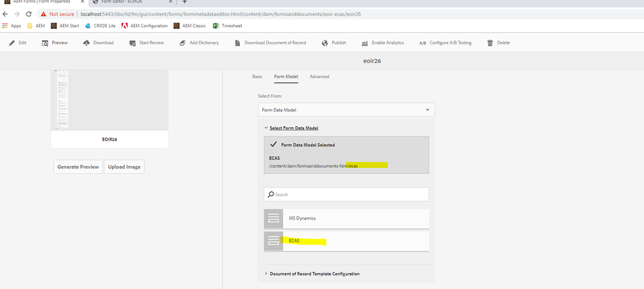Screen dimensions: 644x289
Task: Start a review via the toolbar
Action: click(146, 42)
